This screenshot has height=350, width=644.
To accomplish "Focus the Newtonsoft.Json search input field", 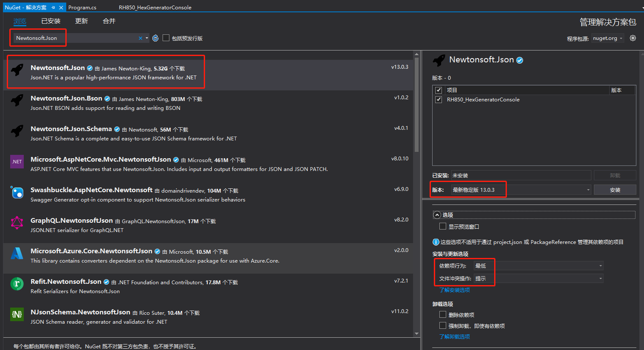I will point(76,38).
